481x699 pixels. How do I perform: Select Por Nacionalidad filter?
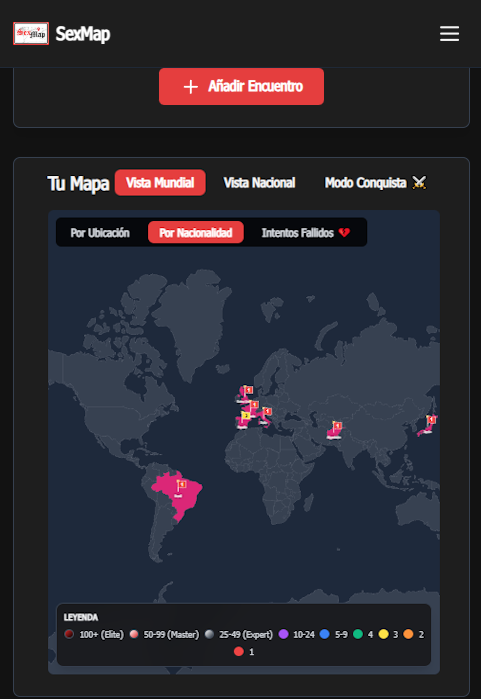coord(196,233)
